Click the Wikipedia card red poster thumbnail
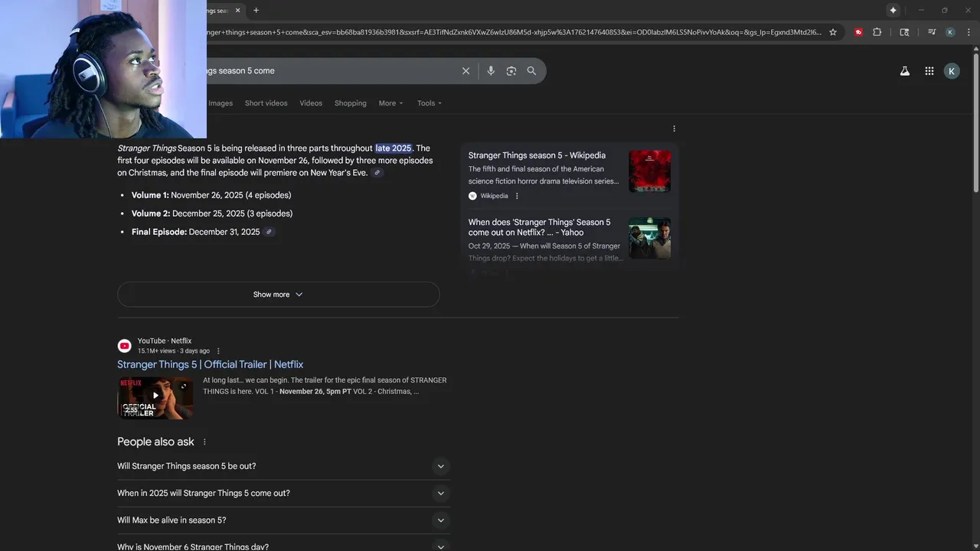The height and width of the screenshot is (551, 980). pos(649,171)
